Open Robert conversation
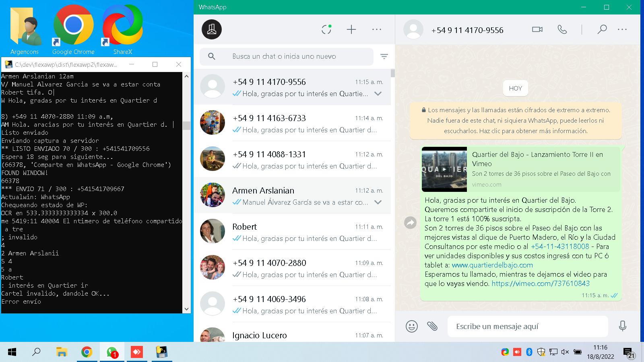 (x=293, y=232)
